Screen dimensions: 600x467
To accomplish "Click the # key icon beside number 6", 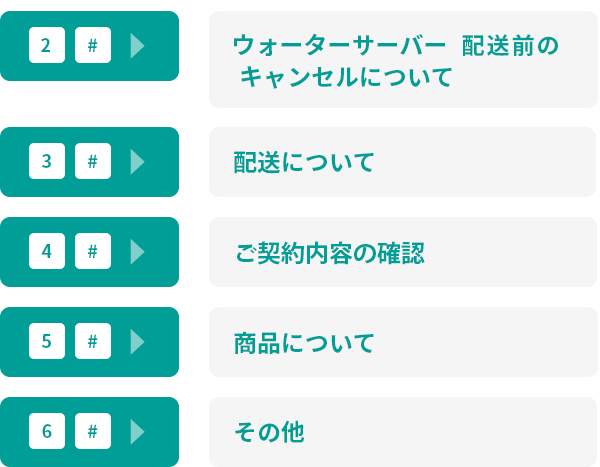I will click(93, 431).
